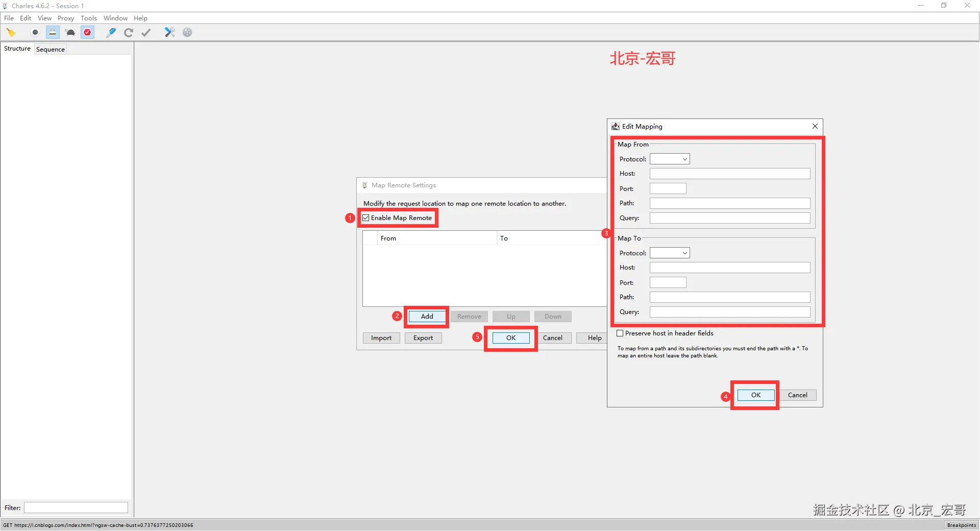This screenshot has height=531, width=980.
Task: Open the Tools wrench icon
Action: pos(169,33)
